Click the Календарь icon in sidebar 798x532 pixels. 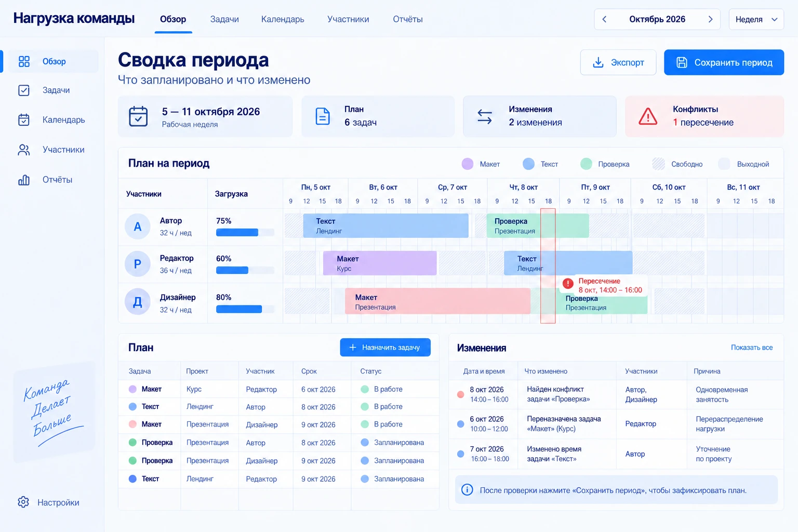click(x=24, y=119)
